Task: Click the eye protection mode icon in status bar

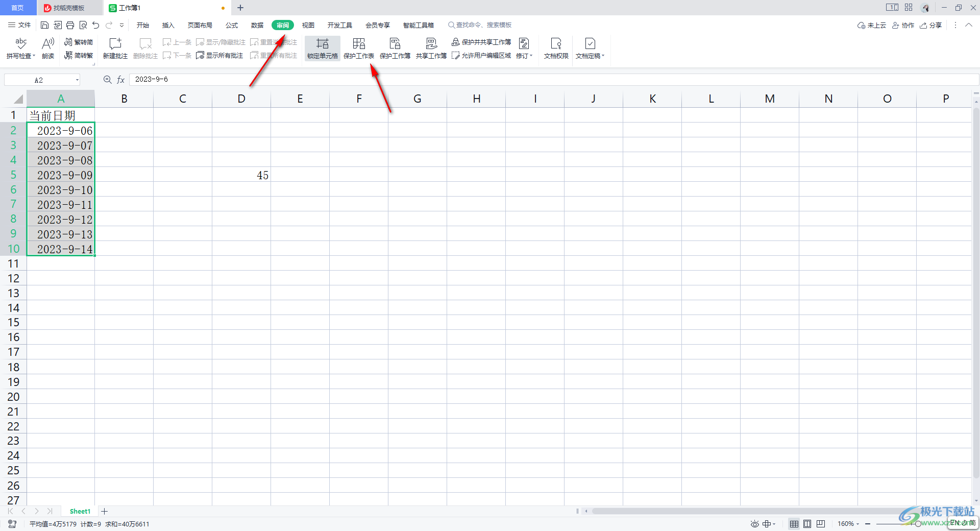Action: (x=754, y=524)
